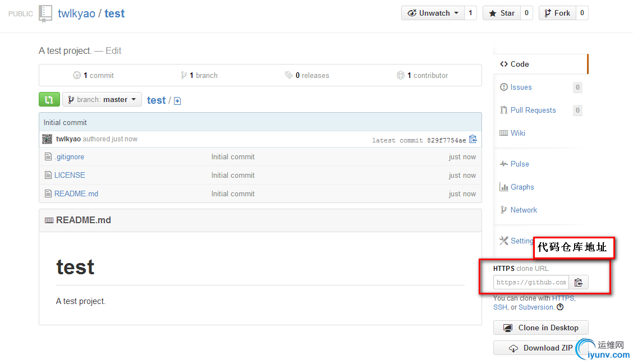
Task: Open the Pulse tab
Action: coord(520,164)
